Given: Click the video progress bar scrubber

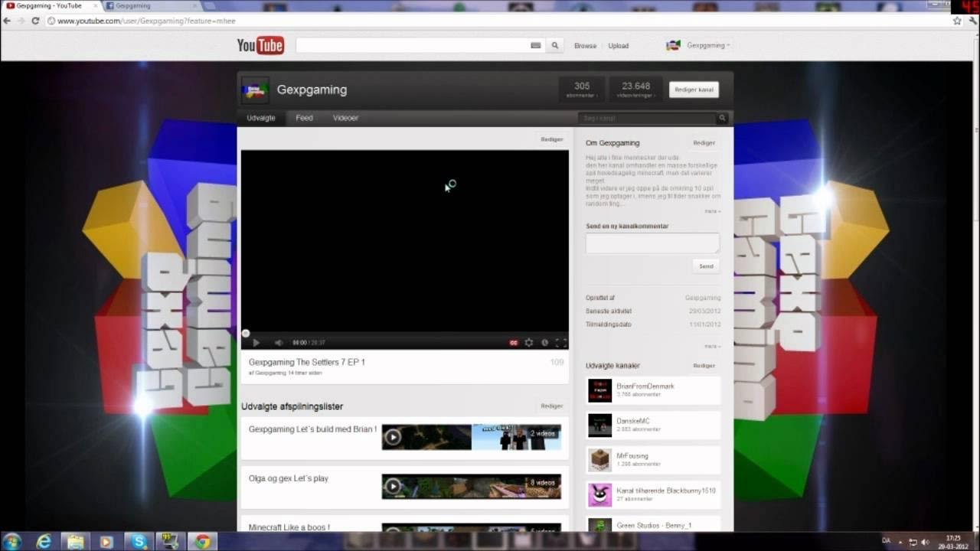Looking at the screenshot, I should pyautogui.click(x=246, y=333).
